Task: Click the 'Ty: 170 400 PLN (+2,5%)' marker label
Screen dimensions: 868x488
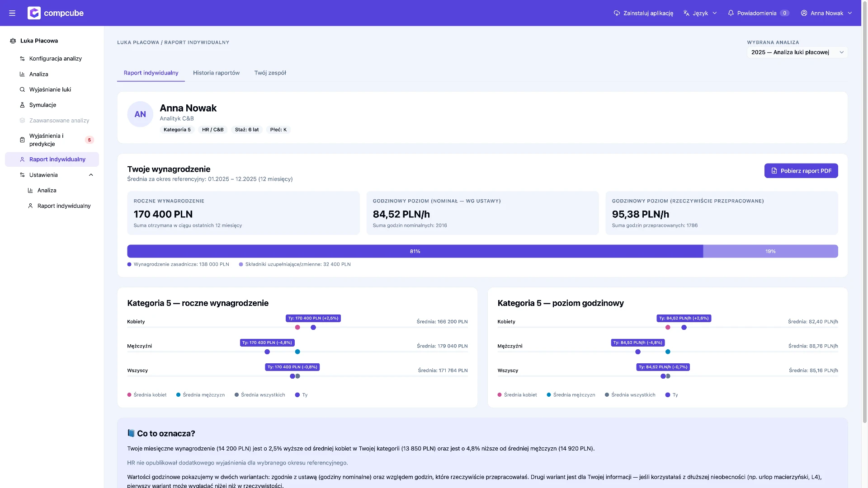Action: (x=313, y=318)
